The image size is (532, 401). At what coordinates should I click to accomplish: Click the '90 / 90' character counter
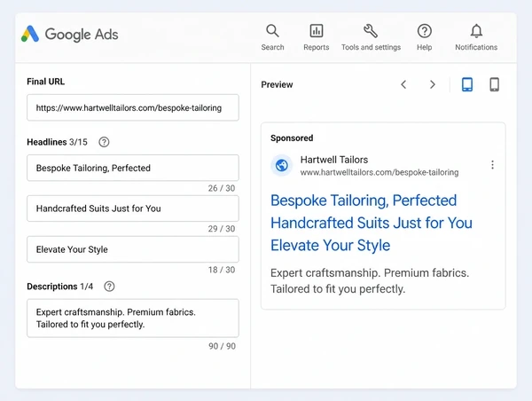[222, 346]
